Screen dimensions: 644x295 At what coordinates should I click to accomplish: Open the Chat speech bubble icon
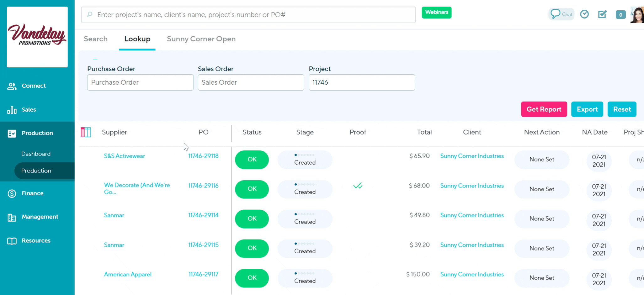[x=556, y=14]
